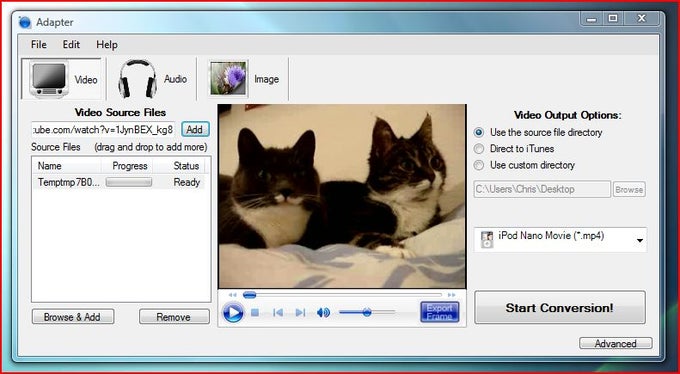This screenshot has height=374, width=680.
Task: Enable Use custom directory option
Action: pyautogui.click(x=479, y=165)
